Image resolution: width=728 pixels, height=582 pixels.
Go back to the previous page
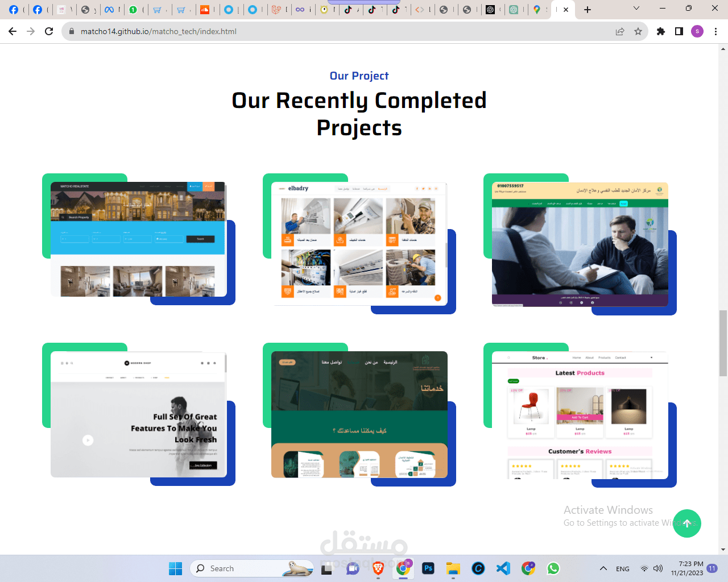click(13, 31)
